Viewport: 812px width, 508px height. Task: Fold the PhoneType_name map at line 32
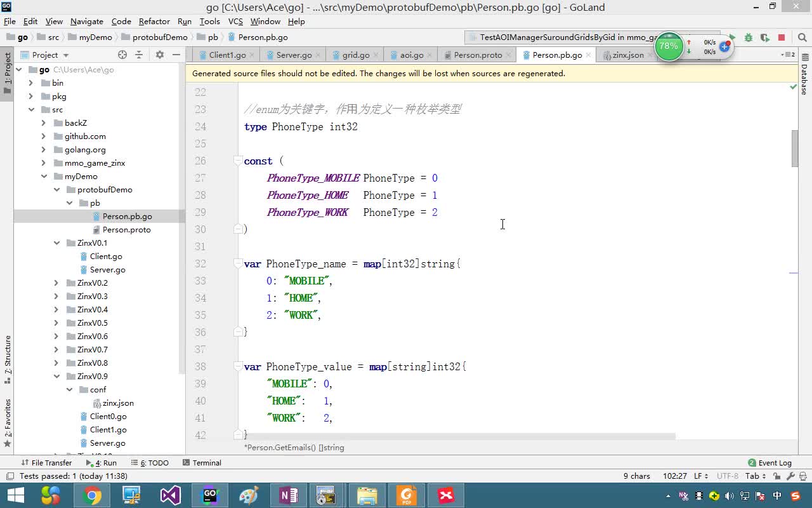point(238,264)
